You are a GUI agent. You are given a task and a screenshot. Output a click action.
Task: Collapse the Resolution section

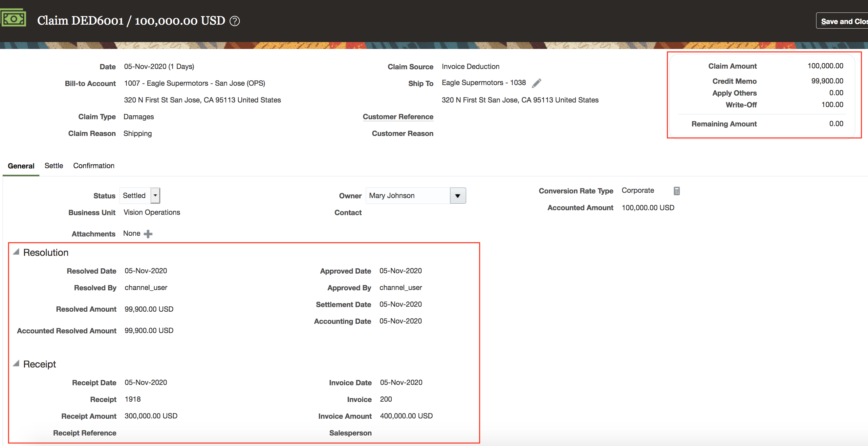(16, 252)
